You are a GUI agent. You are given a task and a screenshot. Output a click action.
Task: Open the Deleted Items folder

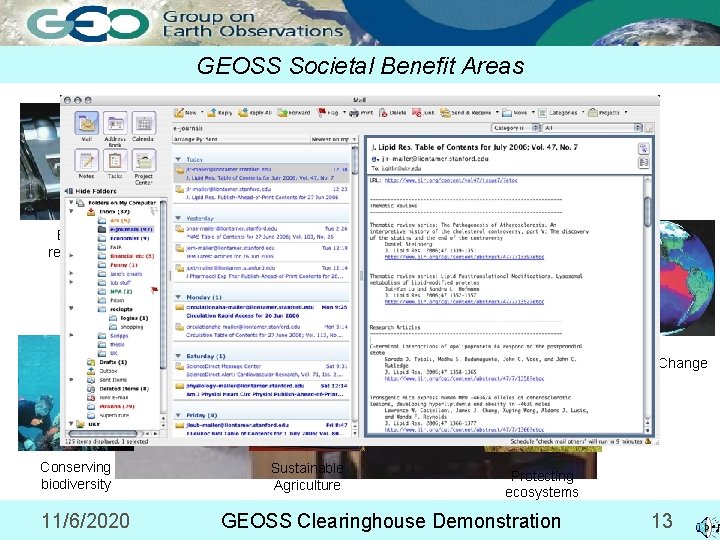pyautogui.click(x=118, y=389)
